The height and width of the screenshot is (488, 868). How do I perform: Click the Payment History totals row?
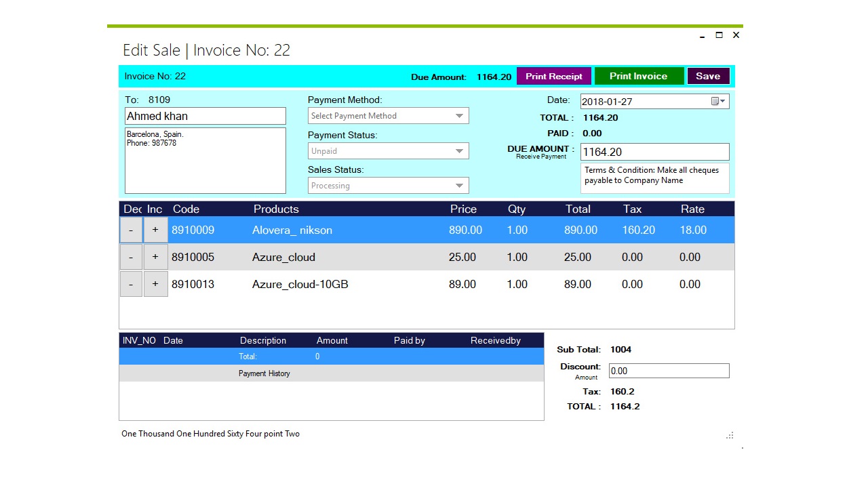tap(331, 356)
